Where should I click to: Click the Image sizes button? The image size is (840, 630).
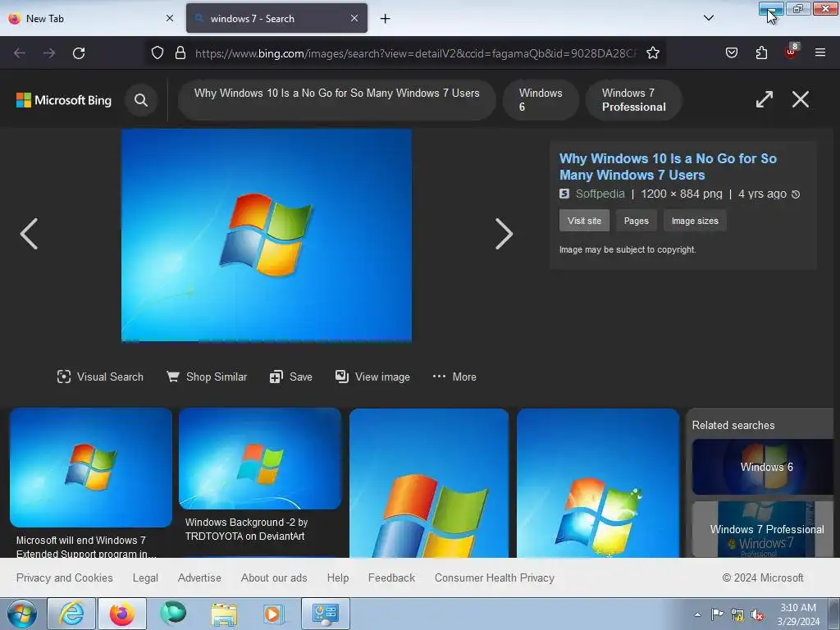[695, 221]
